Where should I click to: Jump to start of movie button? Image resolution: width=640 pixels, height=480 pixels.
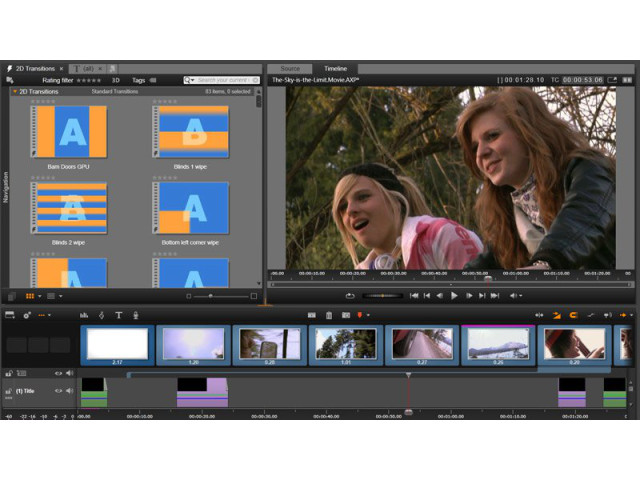tap(414, 296)
